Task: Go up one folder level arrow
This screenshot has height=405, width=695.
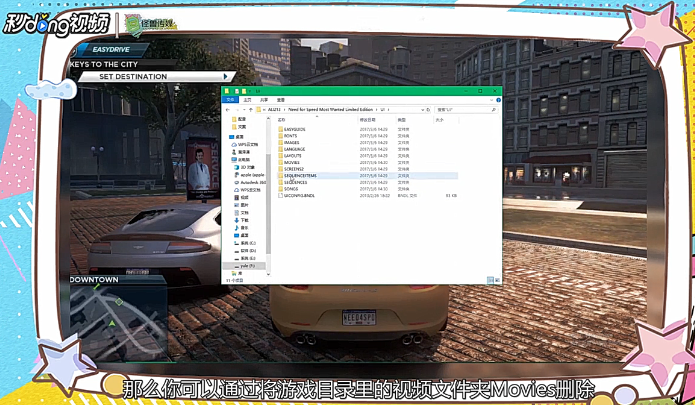Action: [251, 109]
